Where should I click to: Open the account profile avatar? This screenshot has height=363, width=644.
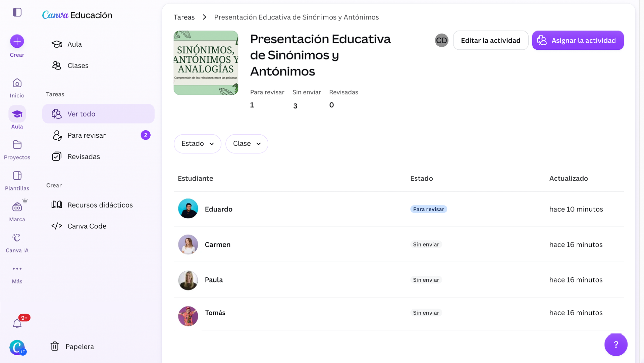(x=17, y=347)
